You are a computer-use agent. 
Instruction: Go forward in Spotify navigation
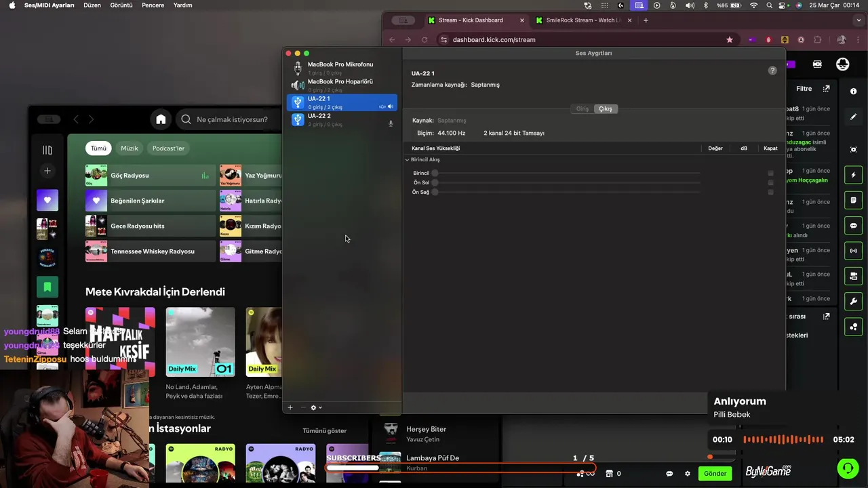coord(91,119)
